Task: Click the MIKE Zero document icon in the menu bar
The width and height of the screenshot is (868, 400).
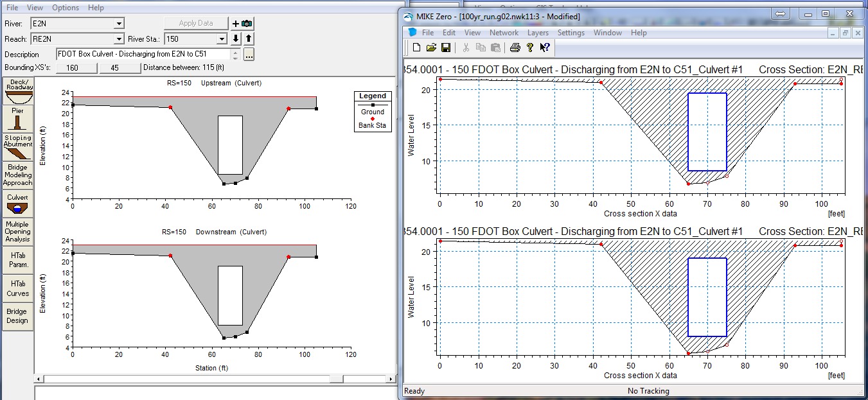Action: click(x=411, y=33)
